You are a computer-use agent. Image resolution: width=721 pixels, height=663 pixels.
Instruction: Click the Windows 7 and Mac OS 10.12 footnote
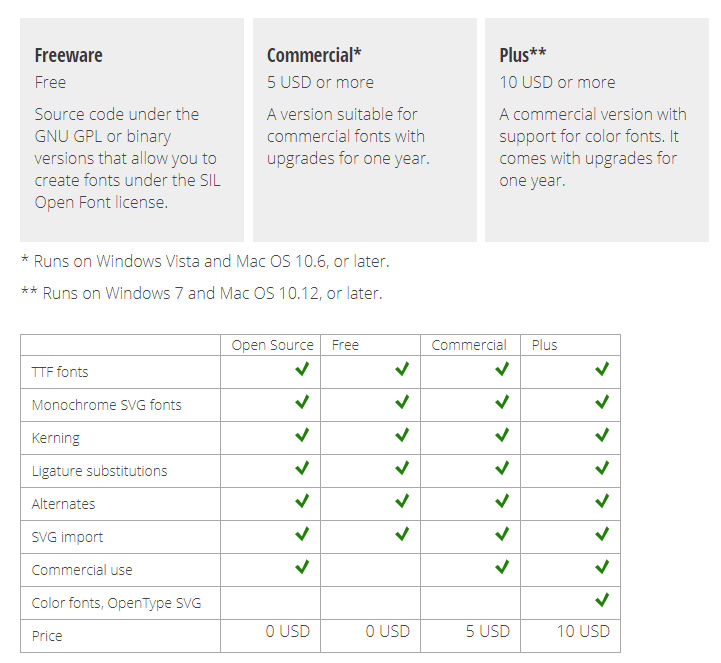point(201,294)
